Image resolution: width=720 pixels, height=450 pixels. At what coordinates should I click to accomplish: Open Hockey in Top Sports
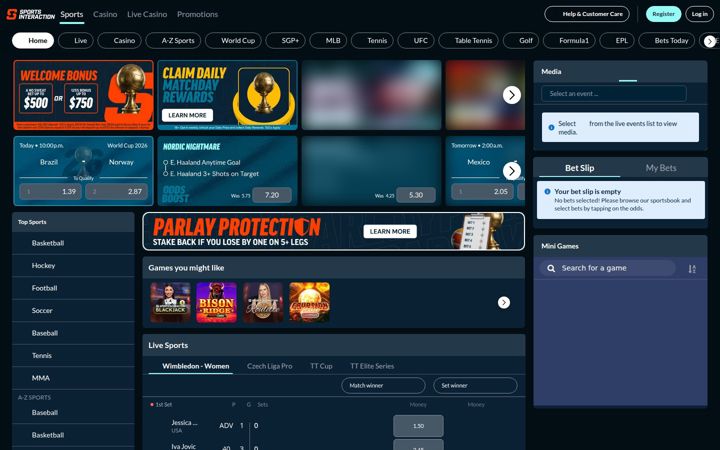[x=73, y=265]
